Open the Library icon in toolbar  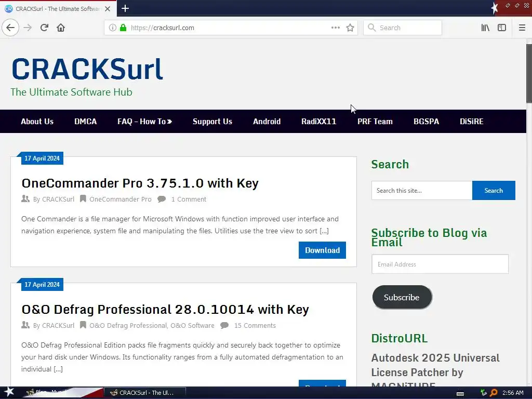485,28
